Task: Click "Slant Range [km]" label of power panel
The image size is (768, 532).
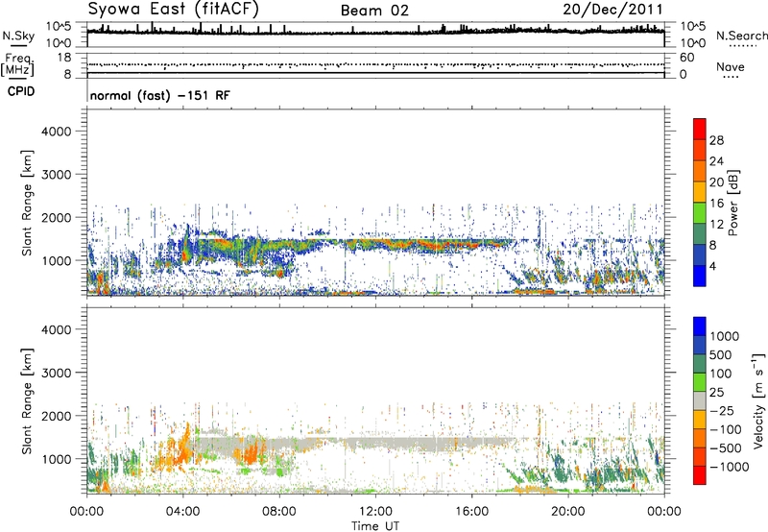Action: [27, 203]
